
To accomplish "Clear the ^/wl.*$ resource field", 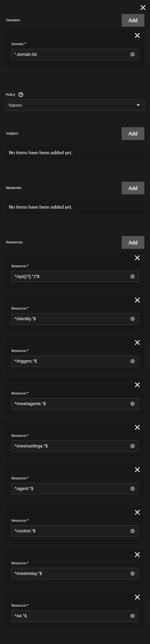I will [x=133, y=616].
